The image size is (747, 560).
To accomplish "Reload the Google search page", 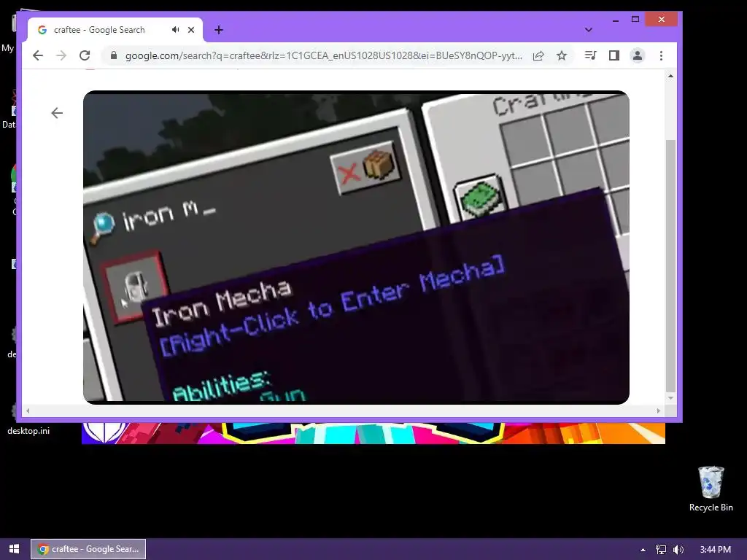I will [85, 55].
